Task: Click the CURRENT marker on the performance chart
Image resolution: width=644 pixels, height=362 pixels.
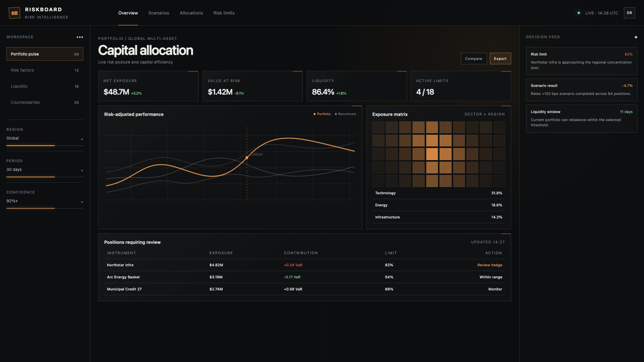Action: coord(247,158)
